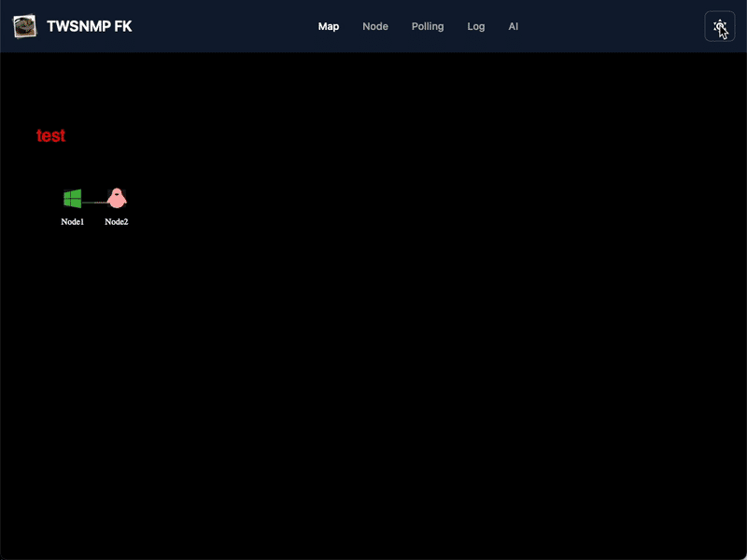
Task: Click the TWSNMP FK title text
Action: [x=90, y=26]
